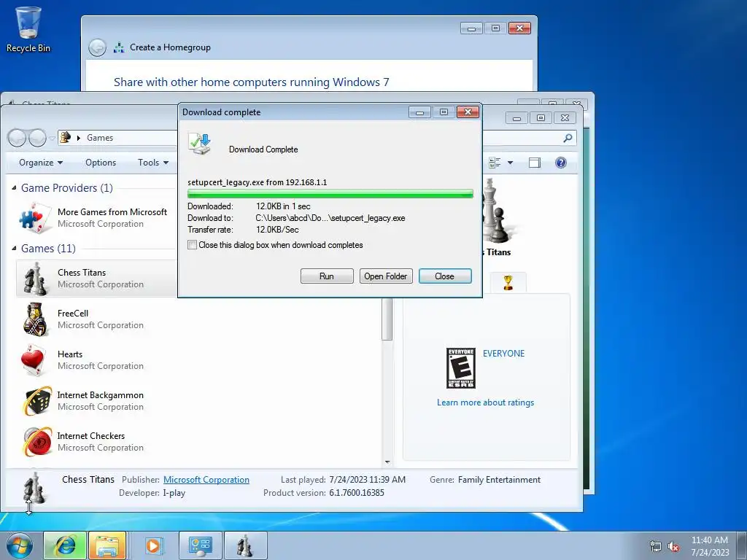Screen dimensions: 747x560
Task: Click the muted volume tray icon
Action: coord(673,546)
